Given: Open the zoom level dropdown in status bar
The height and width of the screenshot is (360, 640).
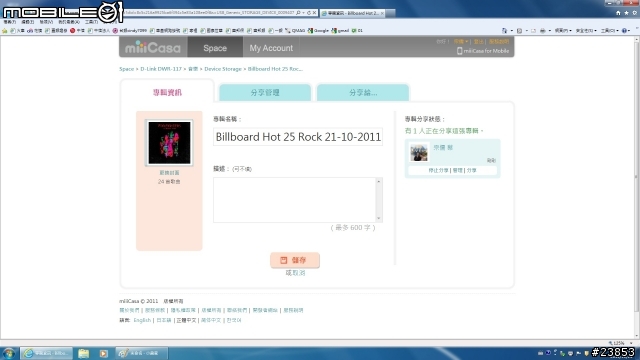Looking at the screenshot, I should click(x=632, y=343).
